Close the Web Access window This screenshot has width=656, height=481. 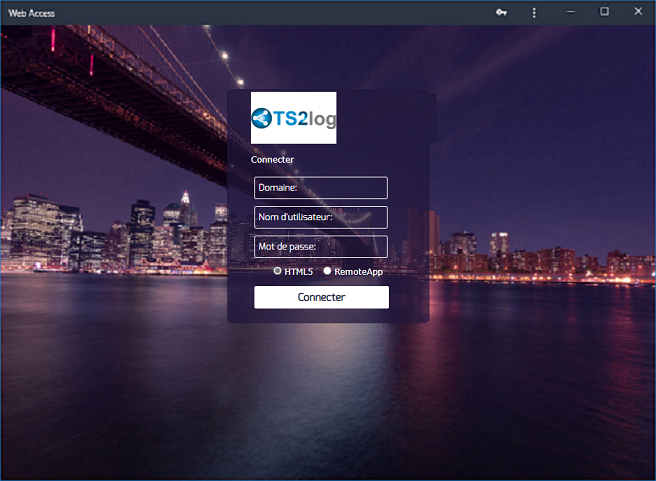[x=638, y=12]
